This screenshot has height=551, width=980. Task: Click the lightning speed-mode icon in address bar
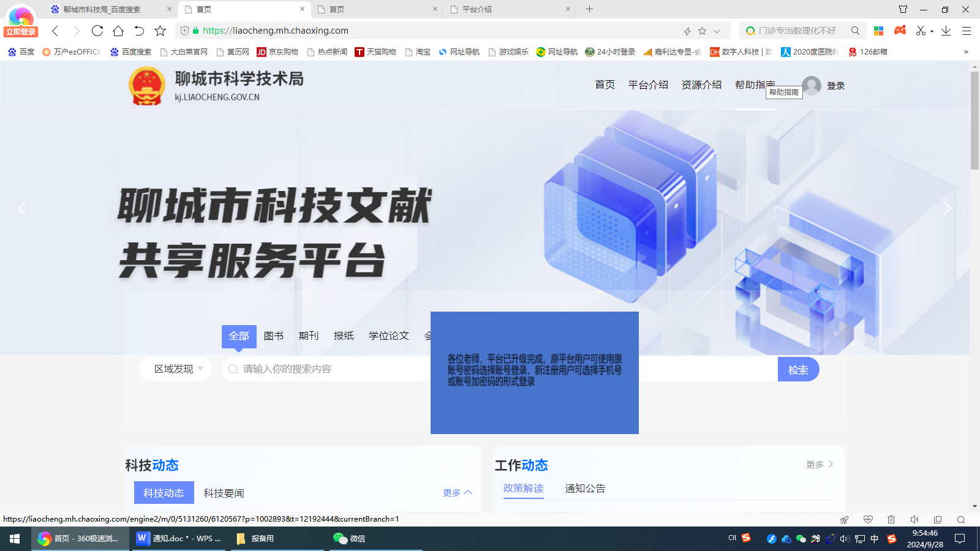point(687,31)
